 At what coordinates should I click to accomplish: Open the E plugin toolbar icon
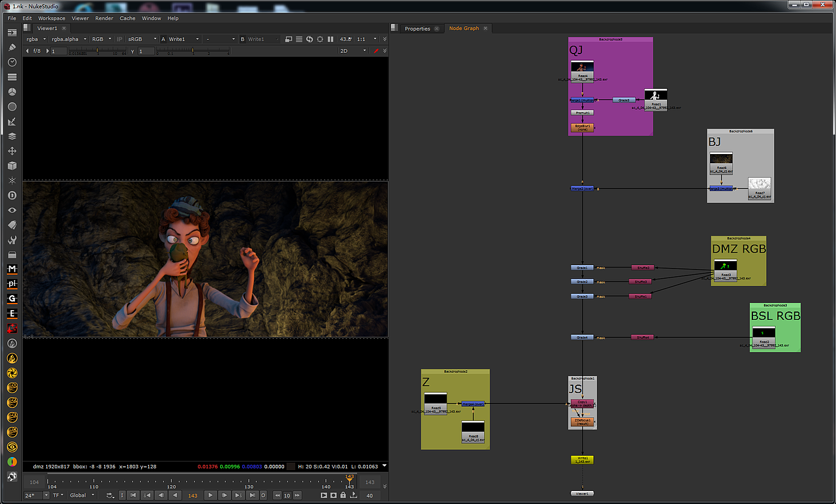pyautogui.click(x=12, y=313)
